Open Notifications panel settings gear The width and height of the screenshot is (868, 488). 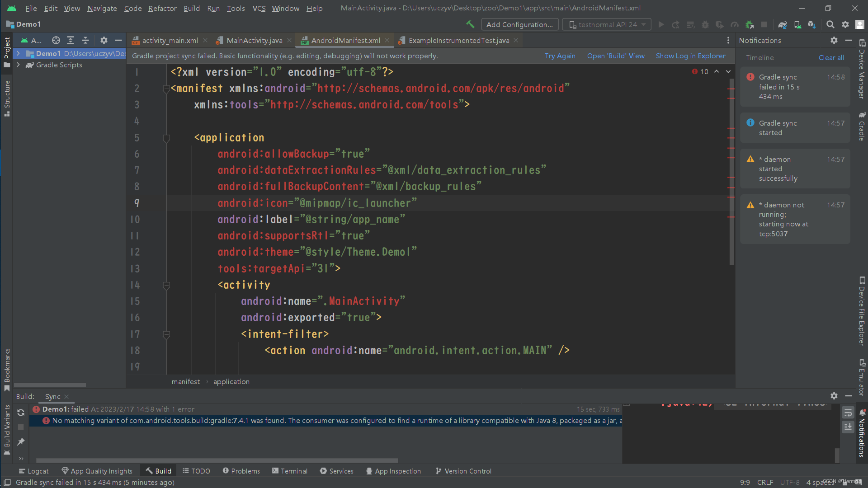tap(834, 40)
